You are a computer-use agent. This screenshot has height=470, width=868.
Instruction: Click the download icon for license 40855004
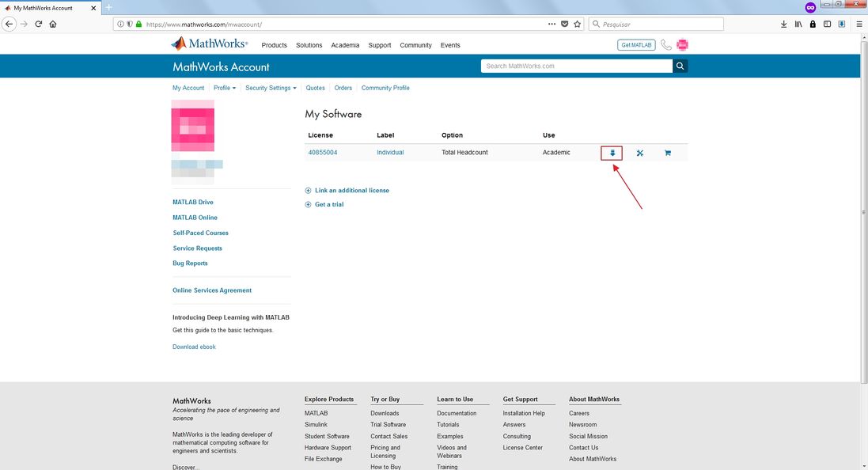click(612, 153)
